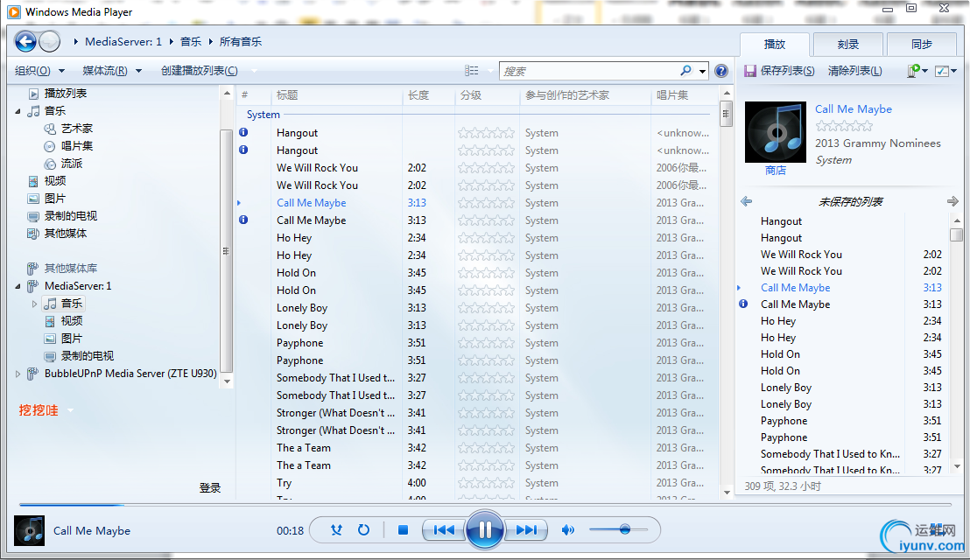Open the search options dropdown arrow
The width and height of the screenshot is (970, 560).
pyautogui.click(x=703, y=71)
